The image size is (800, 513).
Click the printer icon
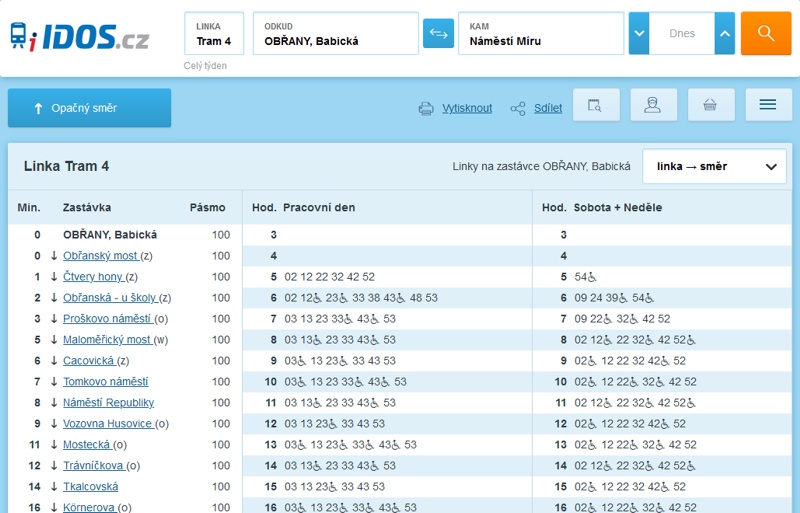[x=426, y=108]
